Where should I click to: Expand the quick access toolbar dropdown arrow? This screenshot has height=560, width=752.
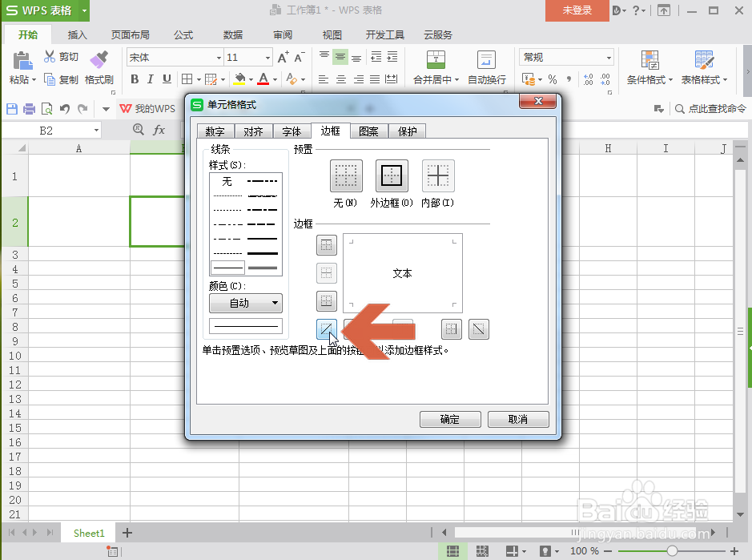point(106,110)
